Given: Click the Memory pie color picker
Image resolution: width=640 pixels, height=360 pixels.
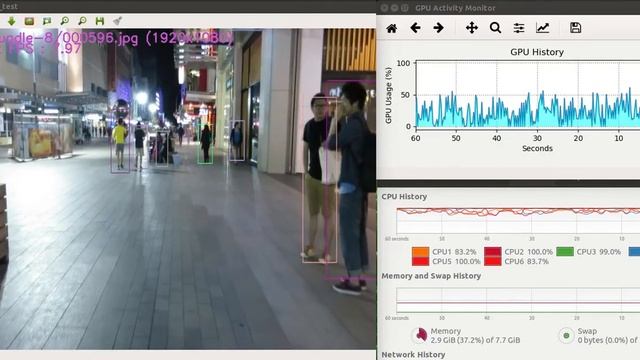Looking at the screenshot, I should pos(419,335).
